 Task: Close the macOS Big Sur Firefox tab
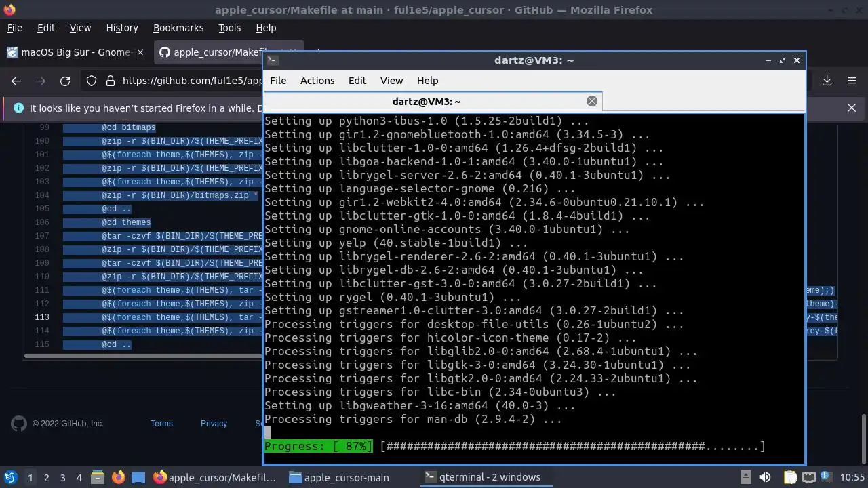pyautogui.click(x=140, y=52)
